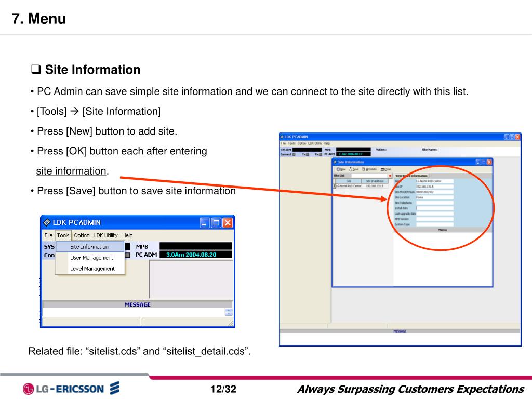Click the black MPB display in Tools dropdown window
Screen dimensions: 532x399
(x=196, y=246)
